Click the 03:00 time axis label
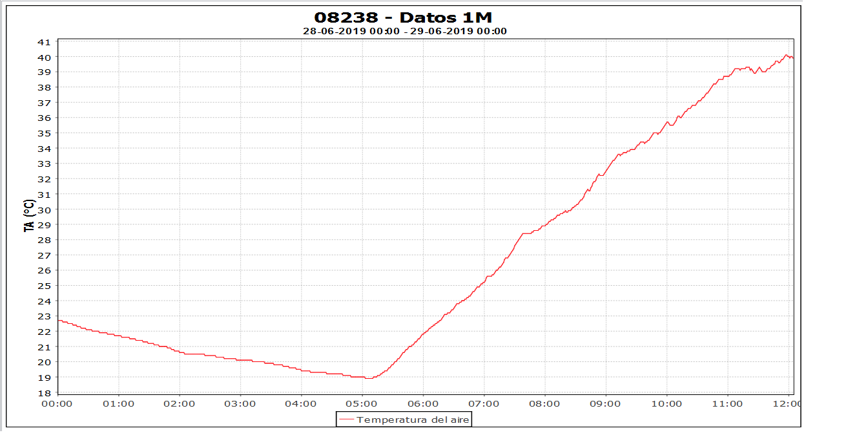The width and height of the screenshot is (868, 448). point(240,404)
